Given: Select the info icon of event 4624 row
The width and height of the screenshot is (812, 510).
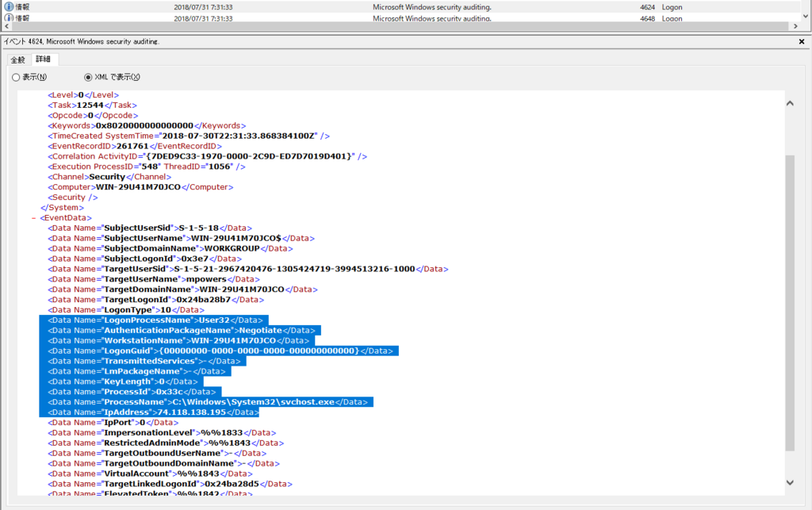Looking at the screenshot, I should (9, 6).
